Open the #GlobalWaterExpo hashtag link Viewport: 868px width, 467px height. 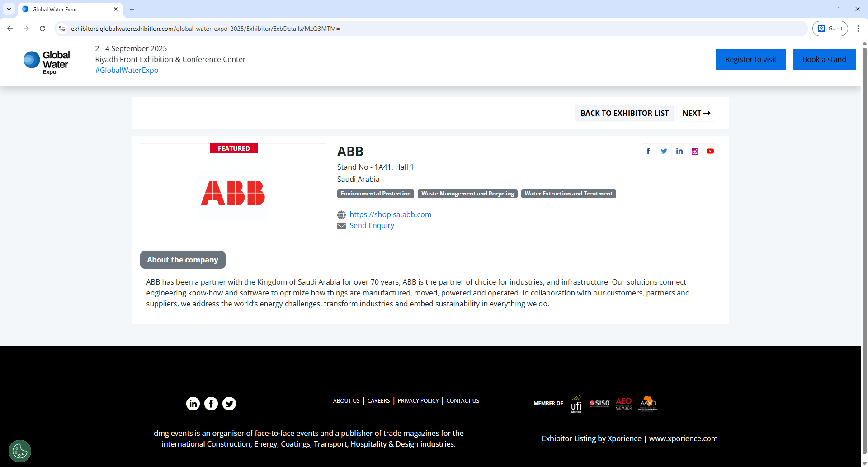pos(127,70)
